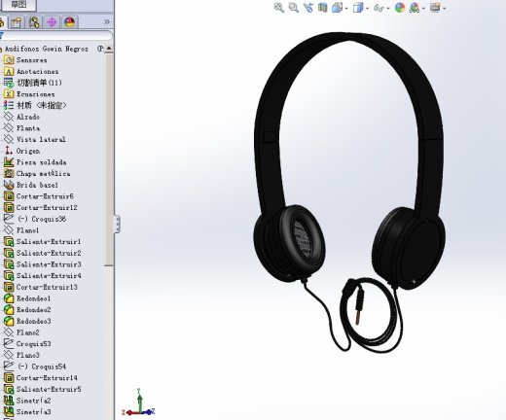Select the Redondeo3 fillet feature
The height and width of the screenshot is (420, 506).
33,321
